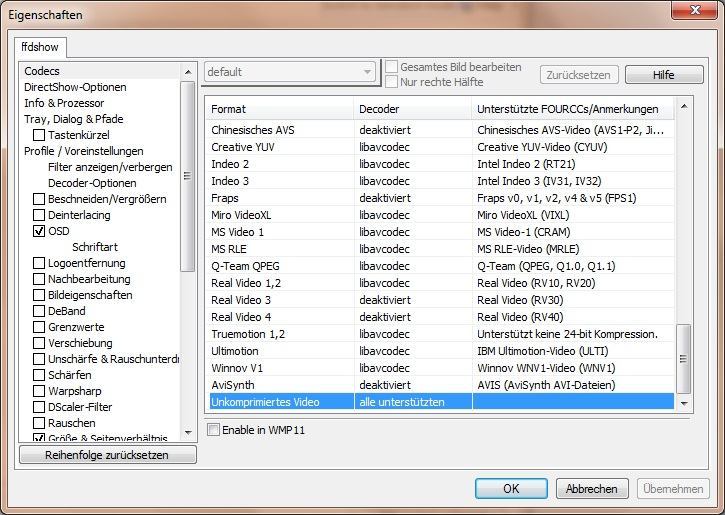Select the Truemotion 1,2 row

(440, 334)
